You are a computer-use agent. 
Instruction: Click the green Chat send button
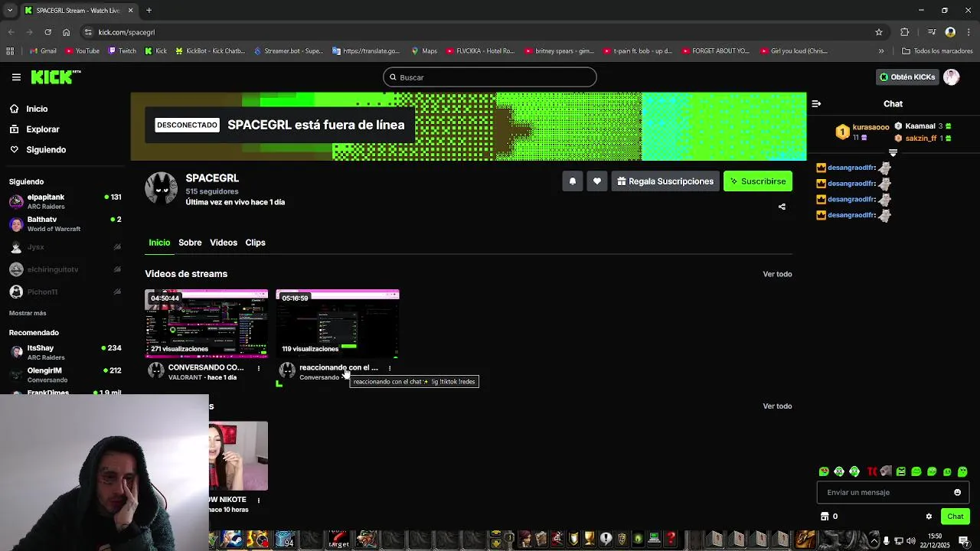click(x=955, y=517)
